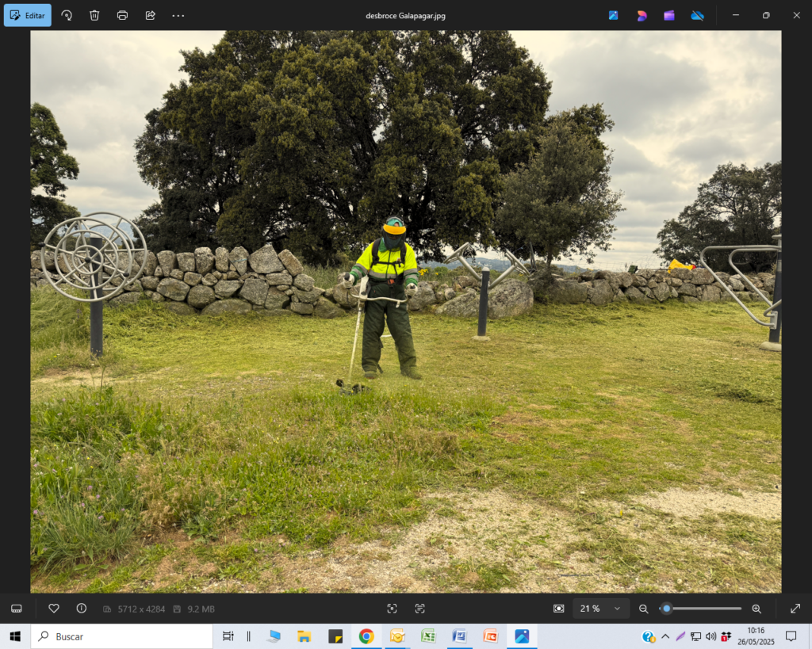Click the Buscar taskbar search box
The image size is (812, 649).
coord(121,636)
